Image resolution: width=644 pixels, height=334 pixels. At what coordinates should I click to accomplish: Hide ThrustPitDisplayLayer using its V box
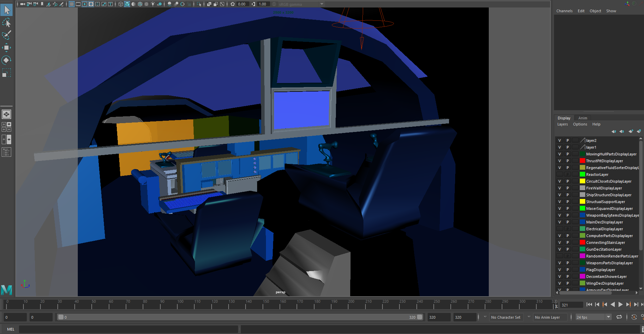559,161
